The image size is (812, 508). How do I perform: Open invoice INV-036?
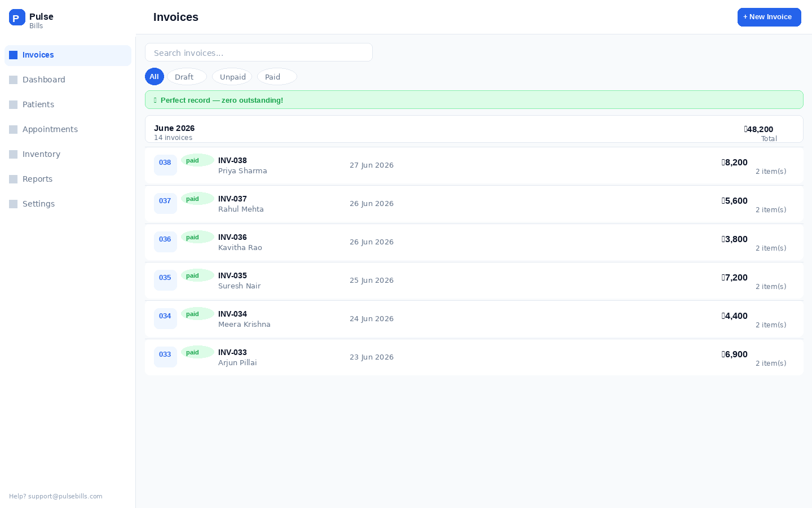pyautogui.click(x=474, y=242)
